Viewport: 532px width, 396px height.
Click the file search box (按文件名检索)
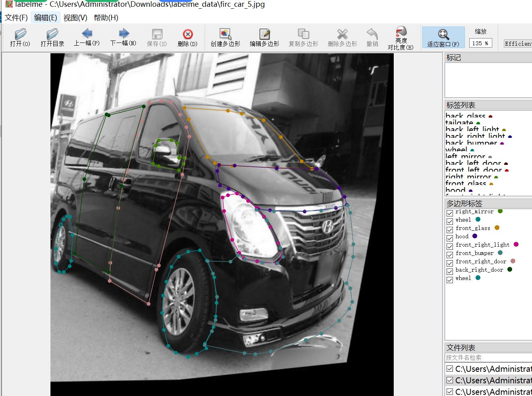point(488,357)
